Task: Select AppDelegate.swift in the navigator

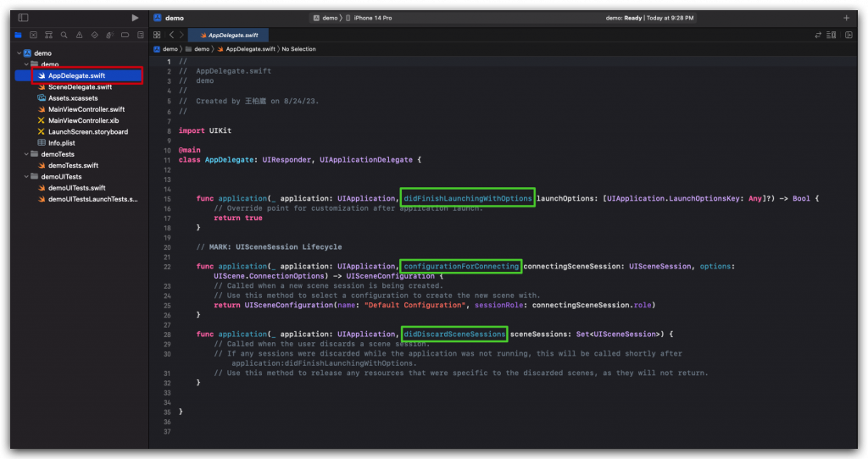Action: (x=79, y=75)
